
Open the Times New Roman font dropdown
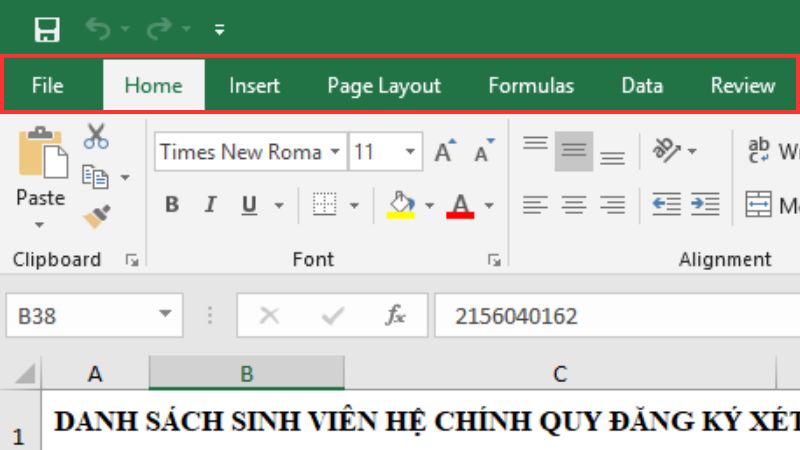[336, 152]
